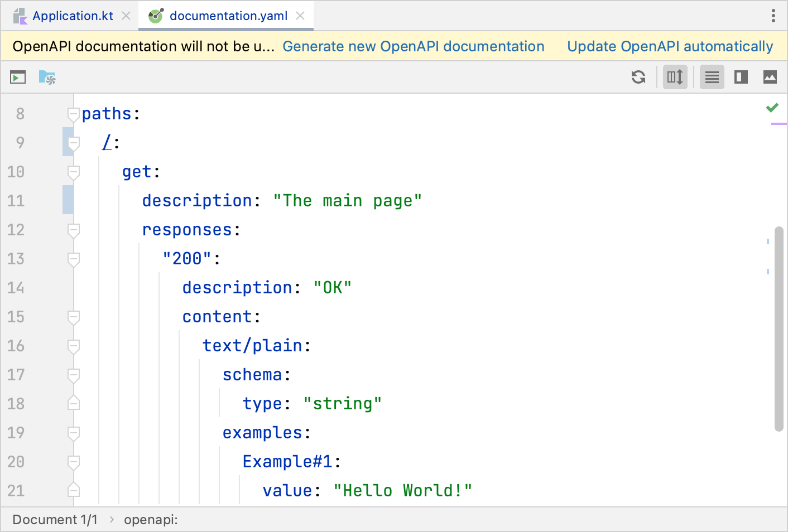Open the openapi breadcrumb at the bottom
788x532 pixels.
coord(150,519)
